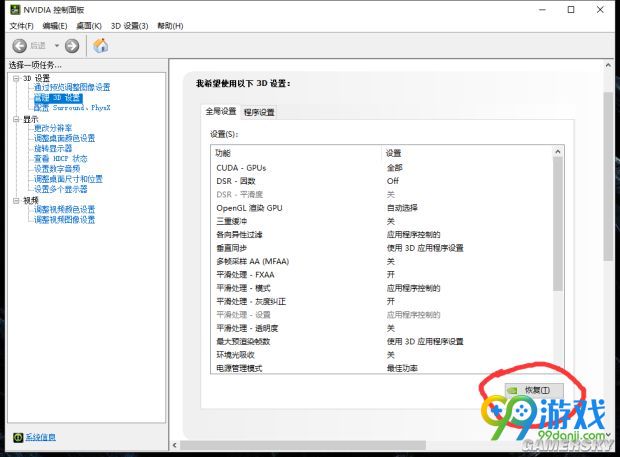Open 更改分辨率 task

53,128
